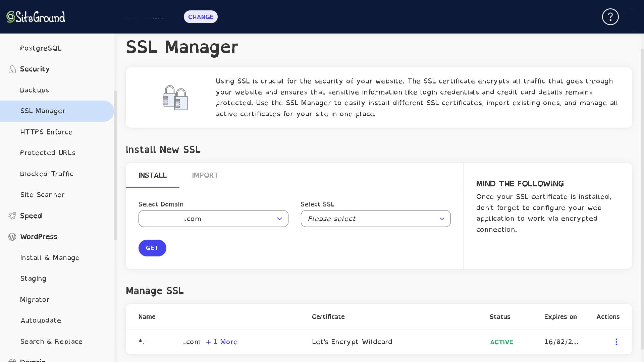Open Staging in the sidebar
The height and width of the screenshot is (362, 644).
click(x=33, y=279)
